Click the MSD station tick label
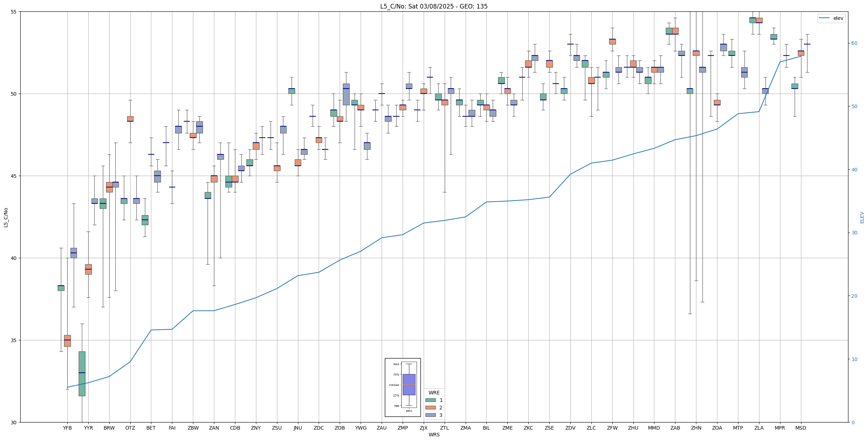 click(x=801, y=428)
